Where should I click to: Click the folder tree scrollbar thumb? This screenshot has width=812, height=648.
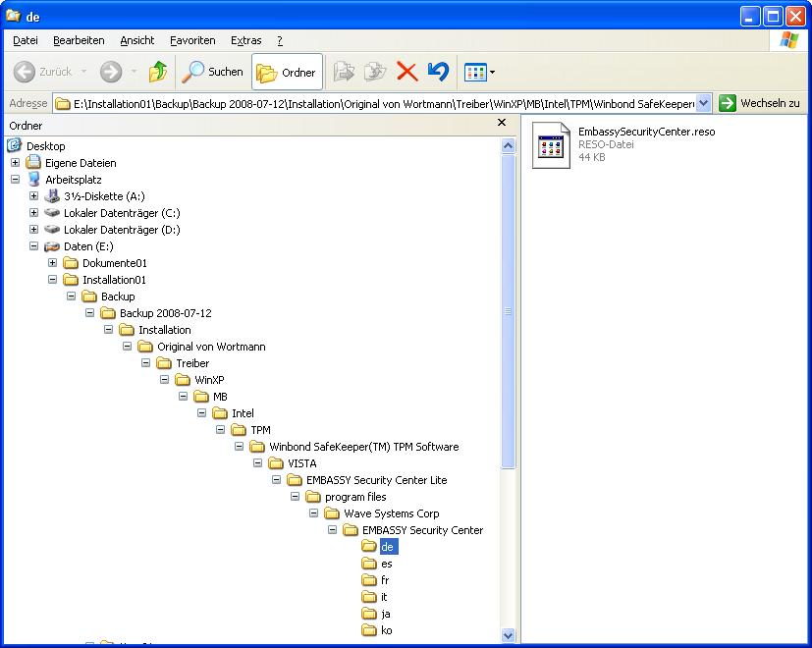(508, 311)
